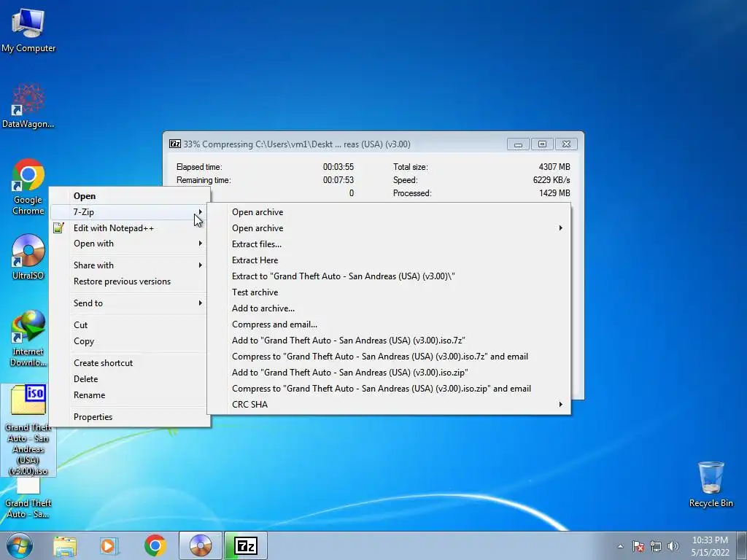Image resolution: width=747 pixels, height=560 pixels.
Task: Select the blank Grand Theft Auto - Sa... file
Action: (28, 498)
